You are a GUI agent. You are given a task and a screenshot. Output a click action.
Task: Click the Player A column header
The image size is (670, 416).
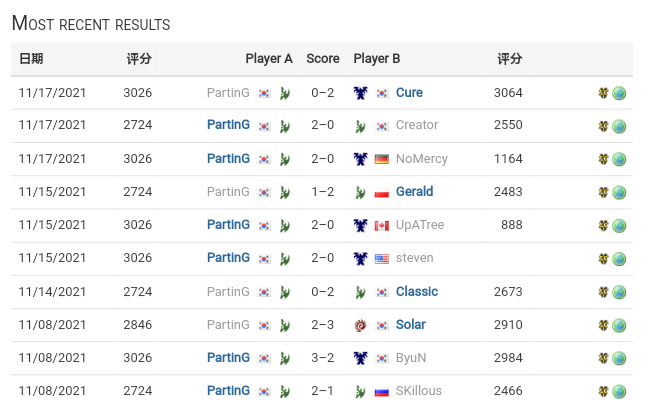tap(269, 59)
